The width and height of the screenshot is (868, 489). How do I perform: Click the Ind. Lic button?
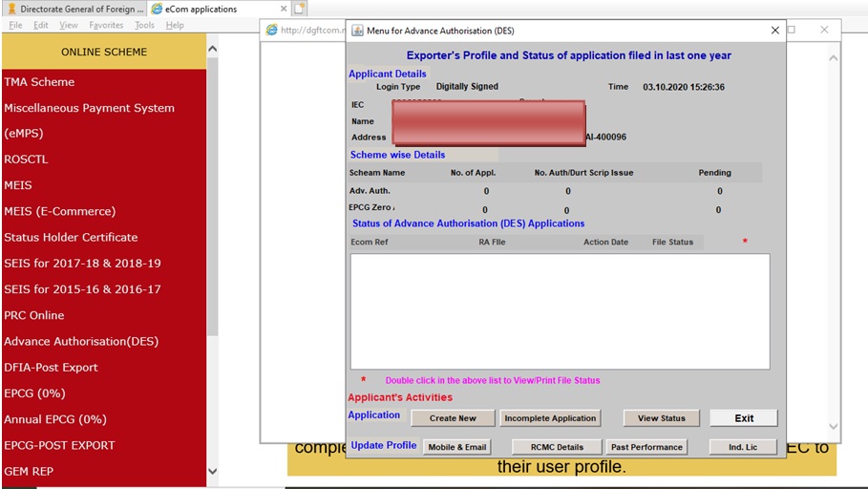(x=743, y=447)
